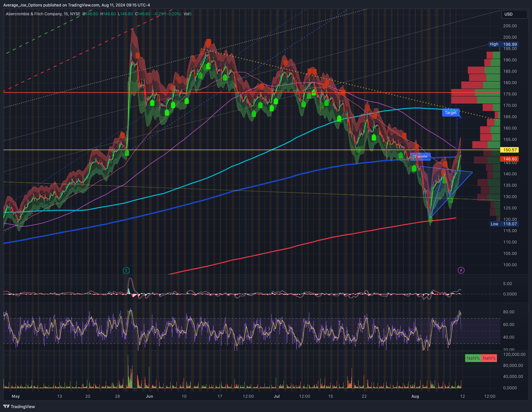Click the 135.00 price axis label
Image resolution: width=532 pixels, height=412 pixels.
pos(510,185)
